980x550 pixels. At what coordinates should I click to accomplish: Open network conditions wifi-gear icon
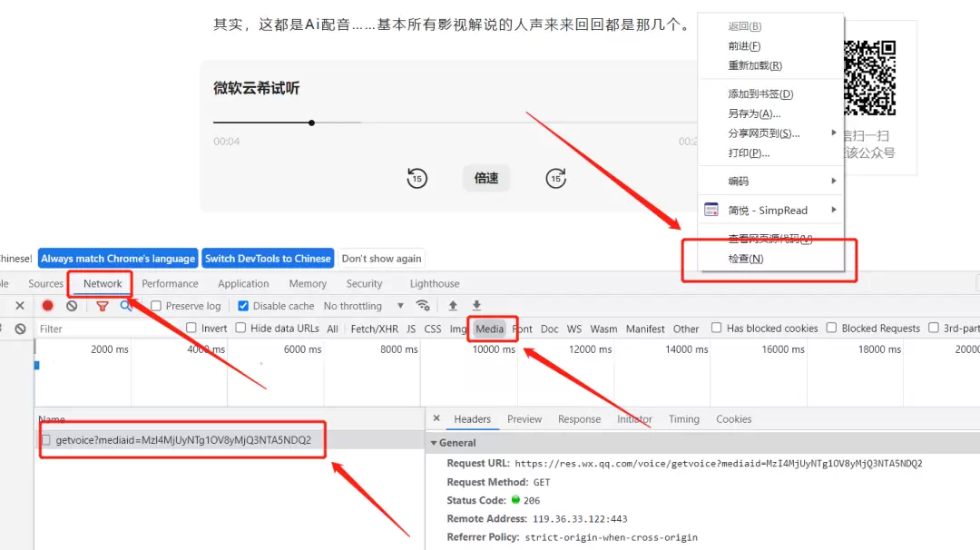[423, 306]
